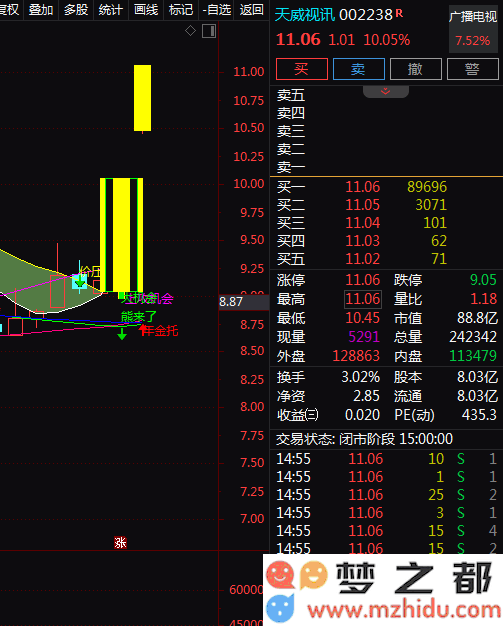Screen dimensions: 503x626
Task: Click -自选 to remove from watchlist
Action: click(217, 9)
